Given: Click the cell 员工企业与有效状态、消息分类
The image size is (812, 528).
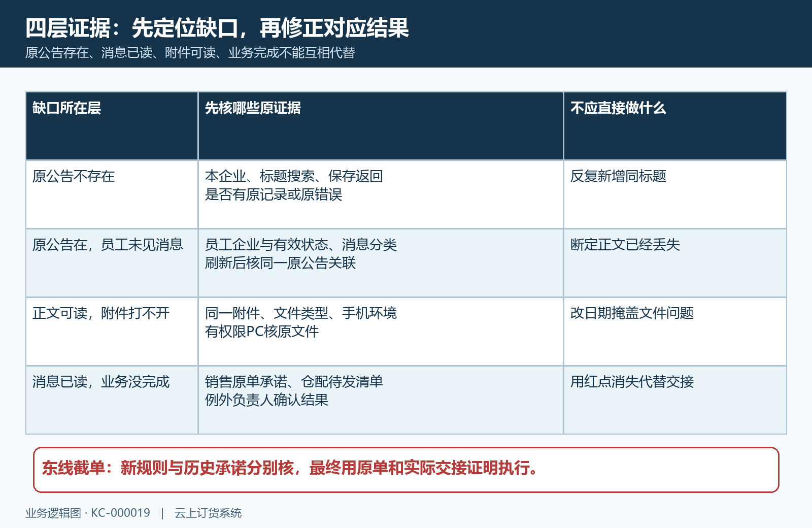Looking at the screenshot, I should (381, 263).
